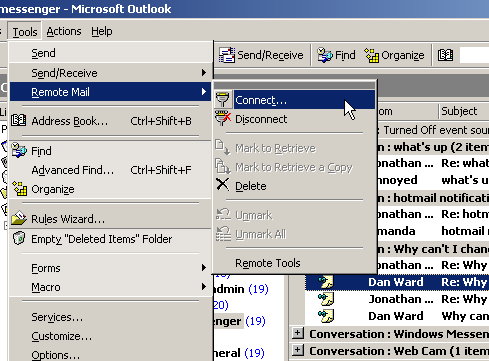Click the Organize icon in Tools menu
This screenshot has width=489, height=361.
[20, 188]
